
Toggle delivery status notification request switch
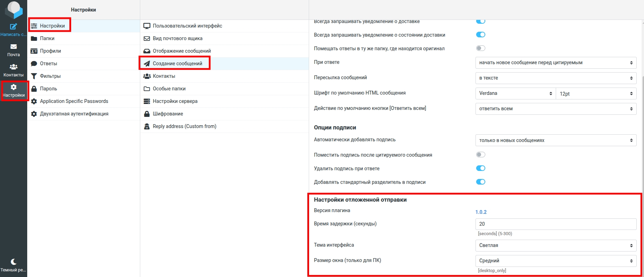point(480,35)
